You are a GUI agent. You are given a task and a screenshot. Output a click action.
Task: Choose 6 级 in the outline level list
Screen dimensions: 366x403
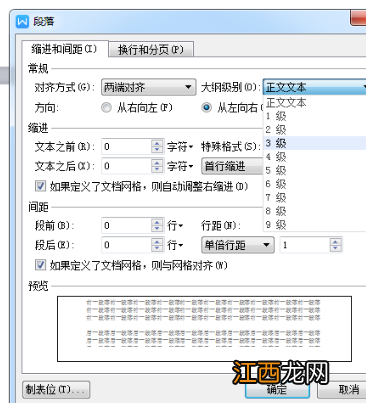click(314, 184)
